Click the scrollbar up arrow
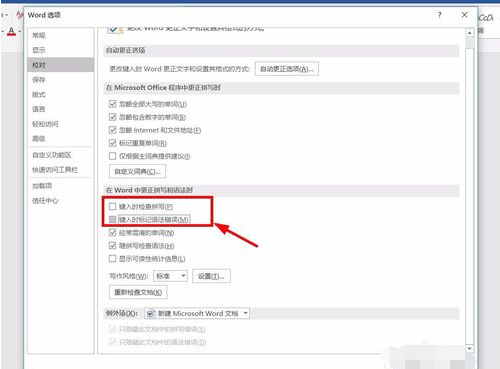 point(469,33)
